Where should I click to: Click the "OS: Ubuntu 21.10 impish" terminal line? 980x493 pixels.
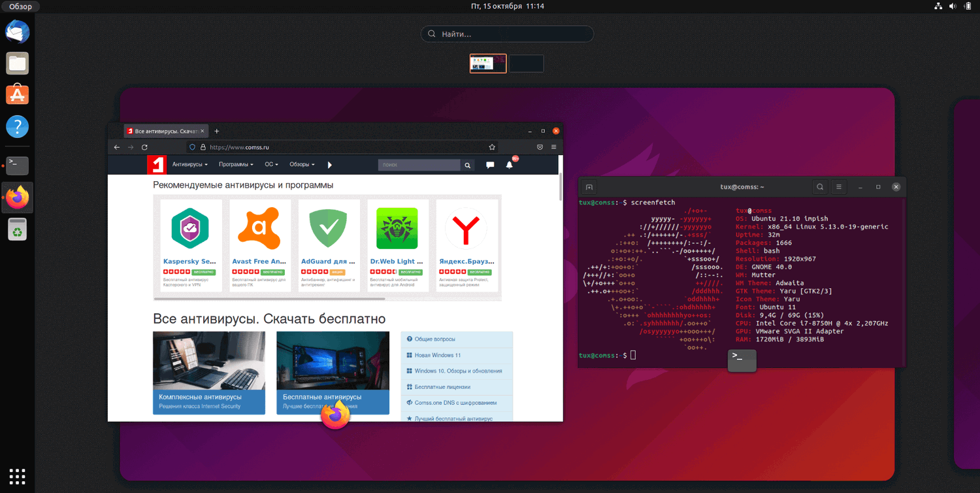click(x=781, y=218)
